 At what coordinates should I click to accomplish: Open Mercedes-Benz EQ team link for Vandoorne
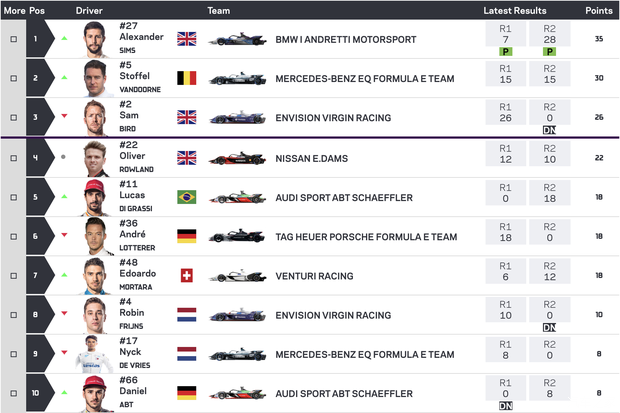tap(364, 79)
